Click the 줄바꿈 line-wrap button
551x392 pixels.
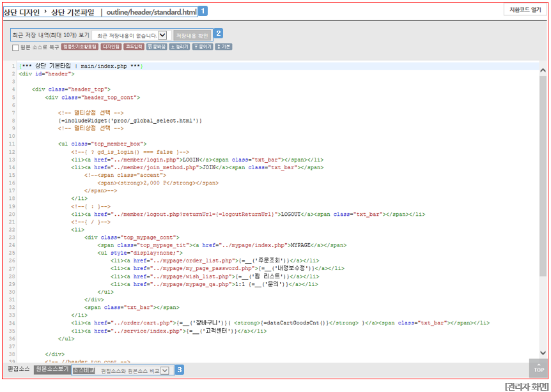pyautogui.click(x=157, y=47)
